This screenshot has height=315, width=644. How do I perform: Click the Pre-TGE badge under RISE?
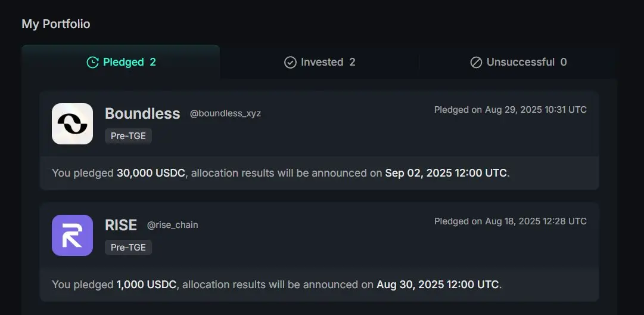point(128,248)
